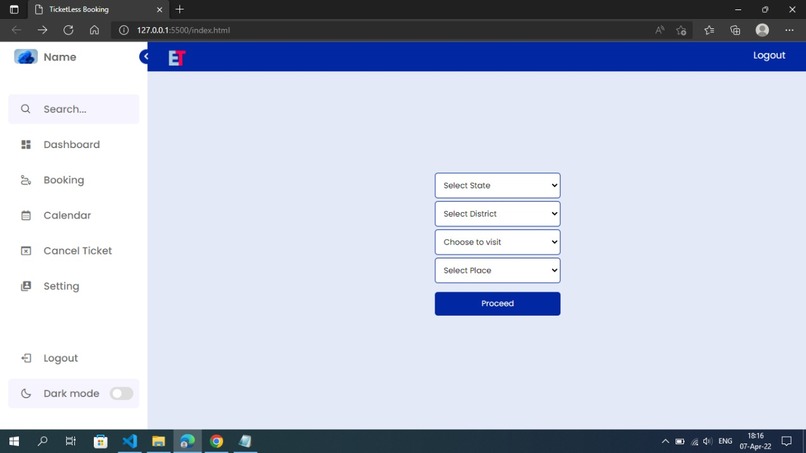This screenshot has width=806, height=453.
Task: Reload the page with the refresh icon
Action: [68, 30]
